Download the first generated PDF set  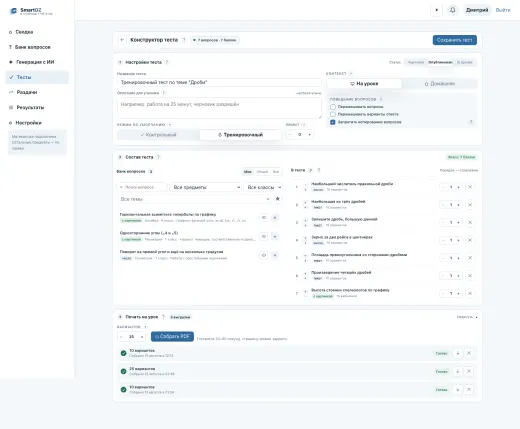pyautogui.click(x=458, y=353)
